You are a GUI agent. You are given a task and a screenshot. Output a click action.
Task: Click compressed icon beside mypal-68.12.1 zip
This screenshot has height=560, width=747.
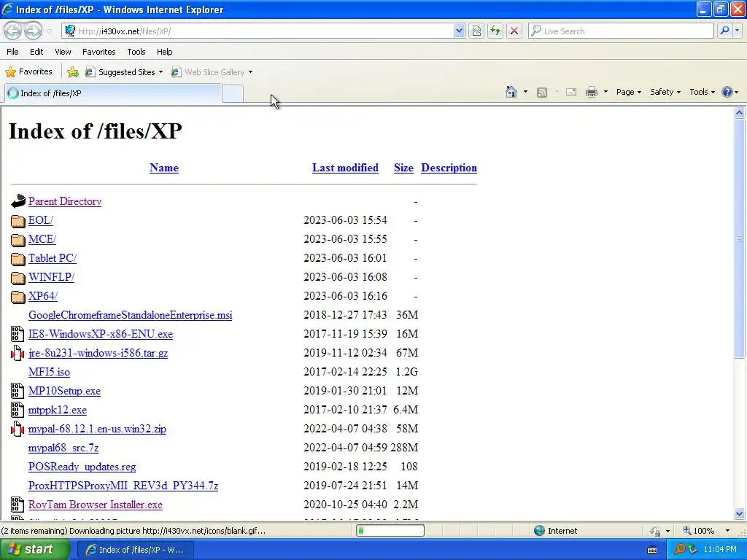point(18,429)
